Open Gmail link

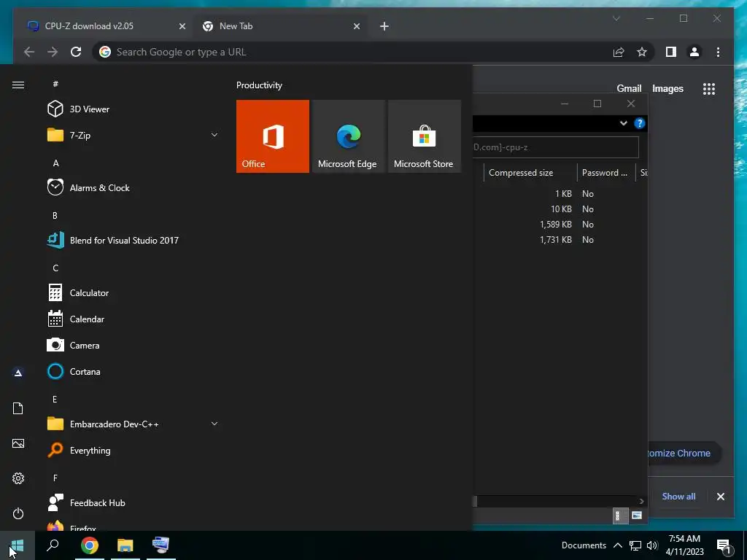coord(629,88)
